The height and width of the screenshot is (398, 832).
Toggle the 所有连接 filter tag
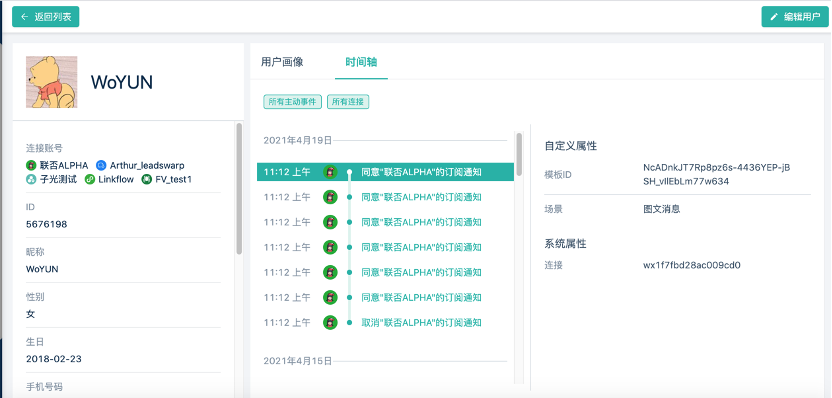348,102
